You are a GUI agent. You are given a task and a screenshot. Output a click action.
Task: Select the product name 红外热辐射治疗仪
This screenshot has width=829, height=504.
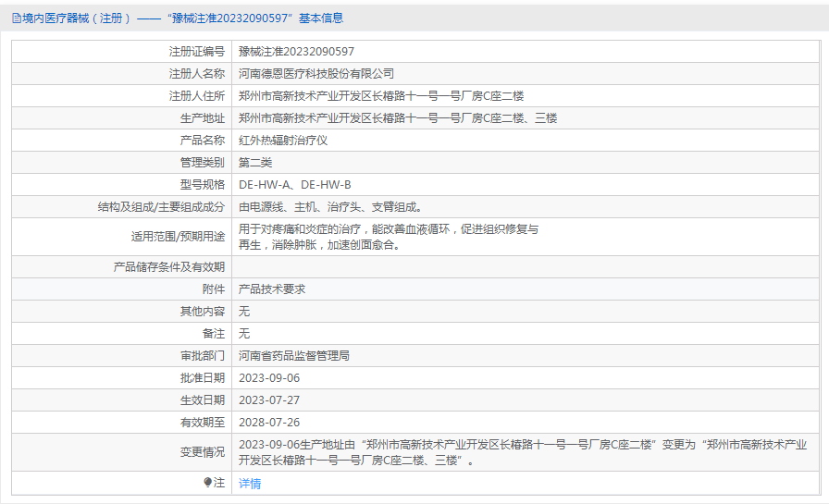[x=283, y=141]
